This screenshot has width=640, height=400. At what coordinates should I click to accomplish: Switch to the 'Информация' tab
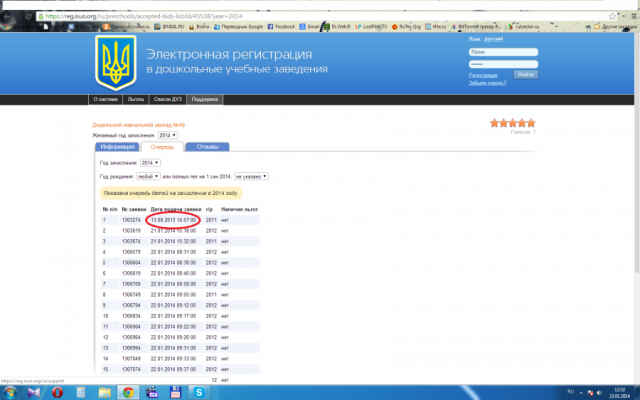[117, 147]
